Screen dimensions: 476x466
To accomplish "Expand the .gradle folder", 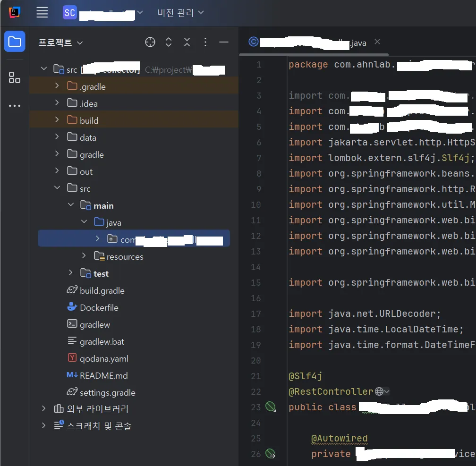I will (x=57, y=86).
